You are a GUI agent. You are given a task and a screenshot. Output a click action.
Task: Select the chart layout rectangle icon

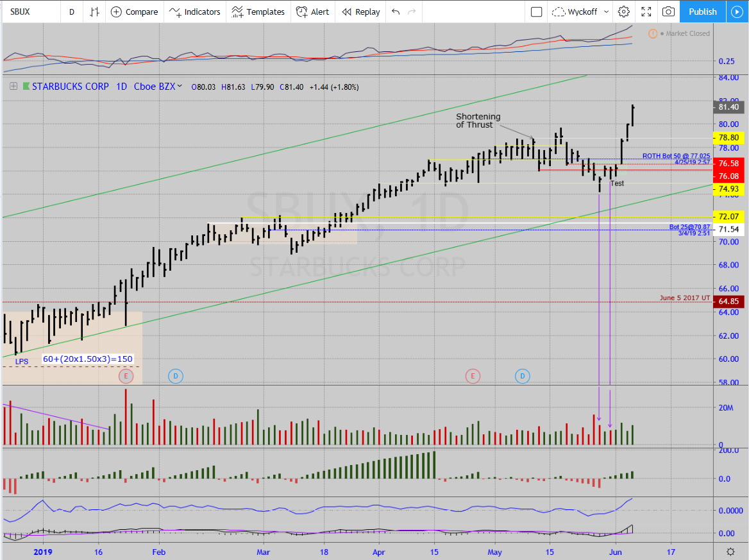(x=537, y=12)
